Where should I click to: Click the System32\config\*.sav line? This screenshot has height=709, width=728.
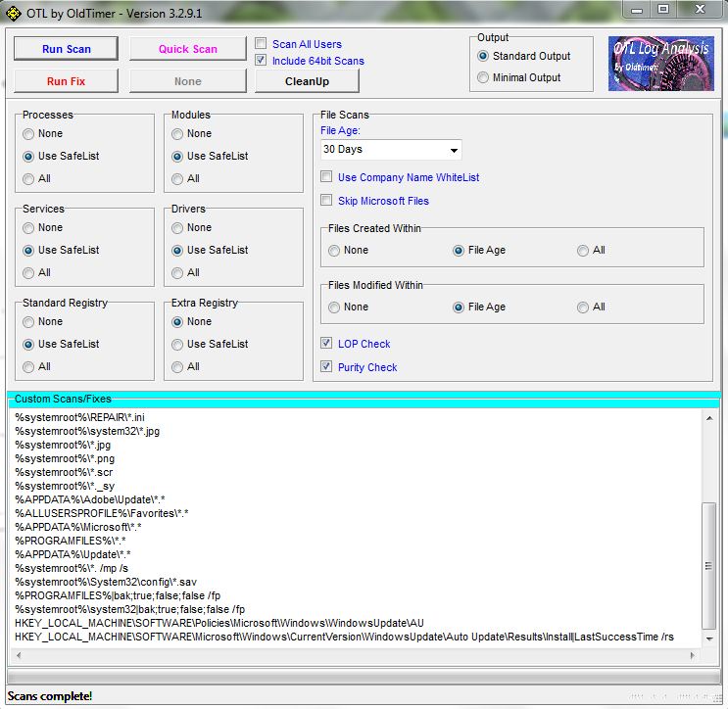click(x=106, y=582)
